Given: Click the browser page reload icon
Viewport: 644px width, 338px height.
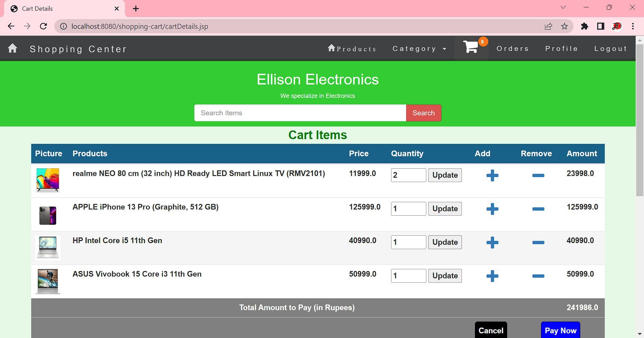Looking at the screenshot, I should 43,26.
